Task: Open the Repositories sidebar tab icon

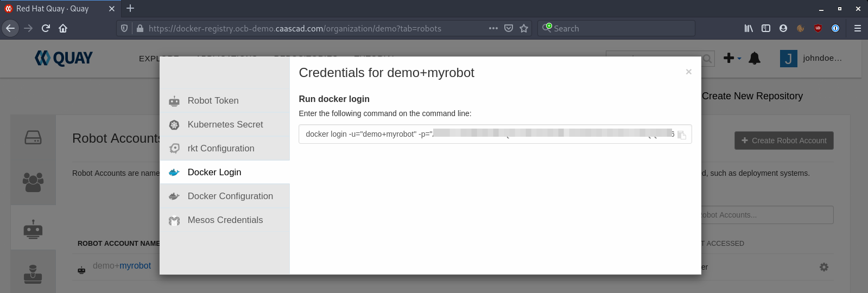Action: (x=33, y=138)
